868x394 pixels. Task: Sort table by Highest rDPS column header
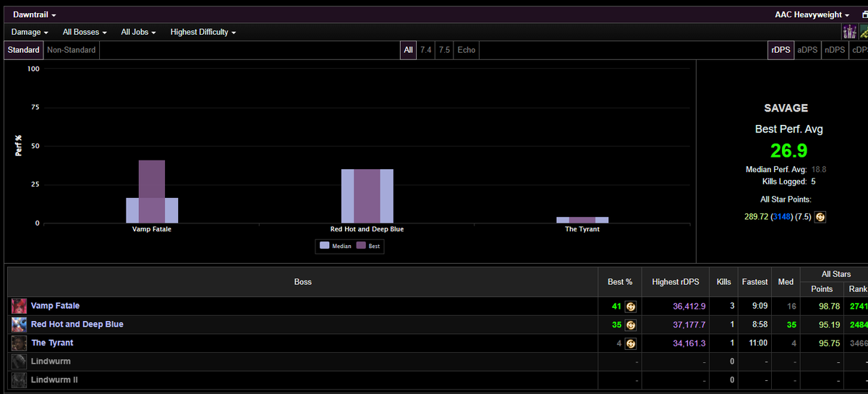click(x=676, y=282)
